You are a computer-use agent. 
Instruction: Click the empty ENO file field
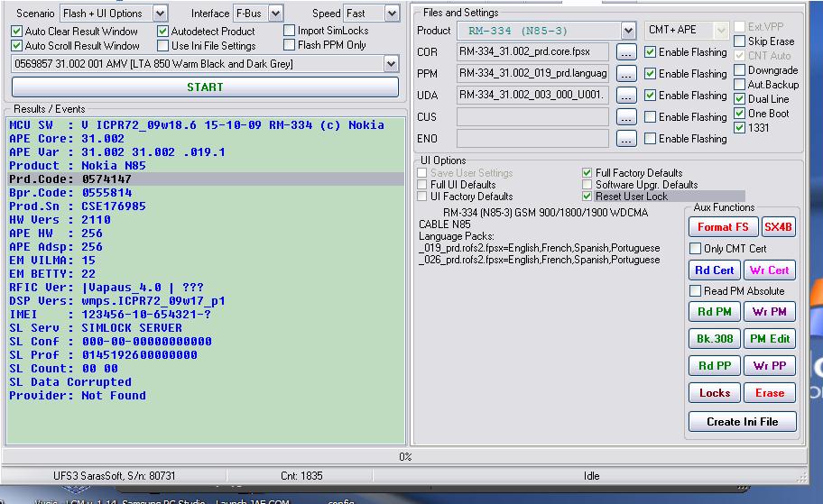point(532,139)
